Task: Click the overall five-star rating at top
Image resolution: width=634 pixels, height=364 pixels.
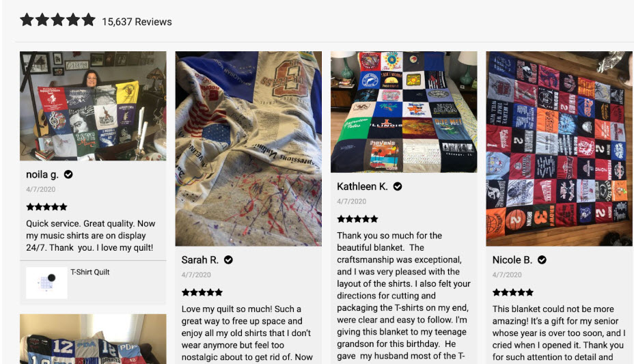Action: click(58, 20)
